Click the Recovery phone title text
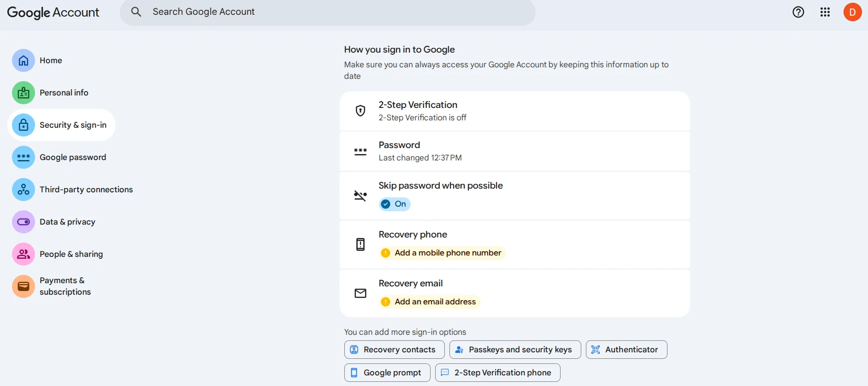Screen dimensions: 868x386 pos(413,234)
